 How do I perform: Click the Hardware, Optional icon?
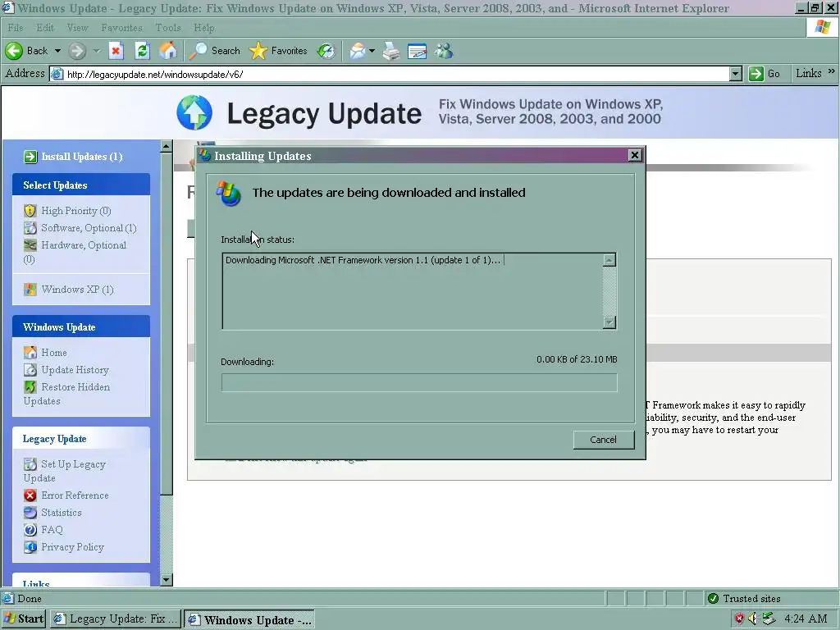point(30,244)
